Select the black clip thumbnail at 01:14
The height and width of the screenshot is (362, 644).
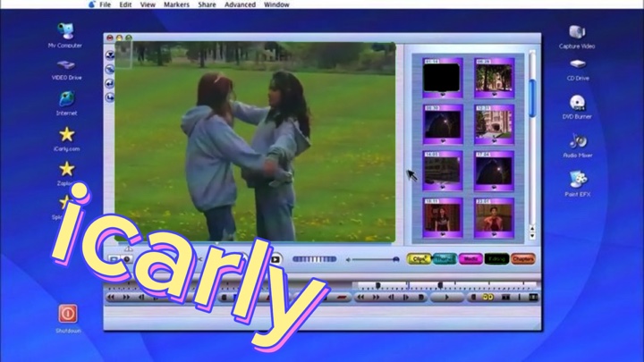[x=442, y=77]
